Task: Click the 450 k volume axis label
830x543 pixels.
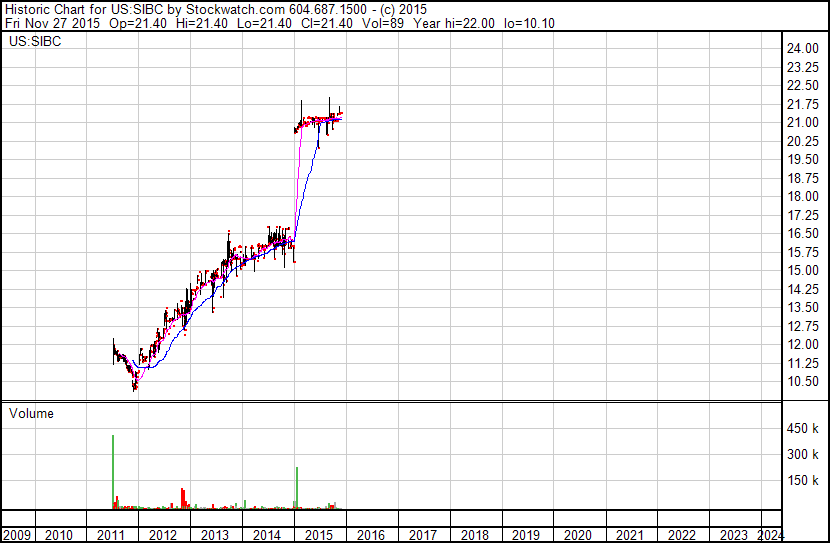Action: [802, 429]
